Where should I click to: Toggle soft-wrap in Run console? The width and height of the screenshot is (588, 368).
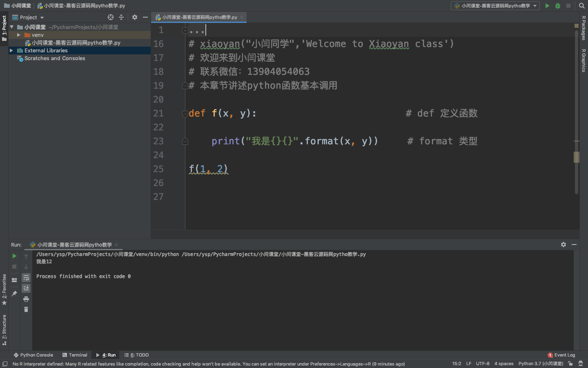tap(26, 278)
